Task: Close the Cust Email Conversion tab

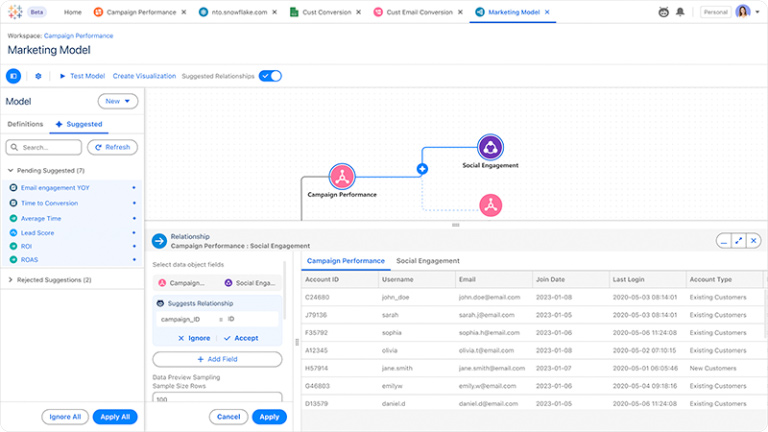Action: pos(460,12)
